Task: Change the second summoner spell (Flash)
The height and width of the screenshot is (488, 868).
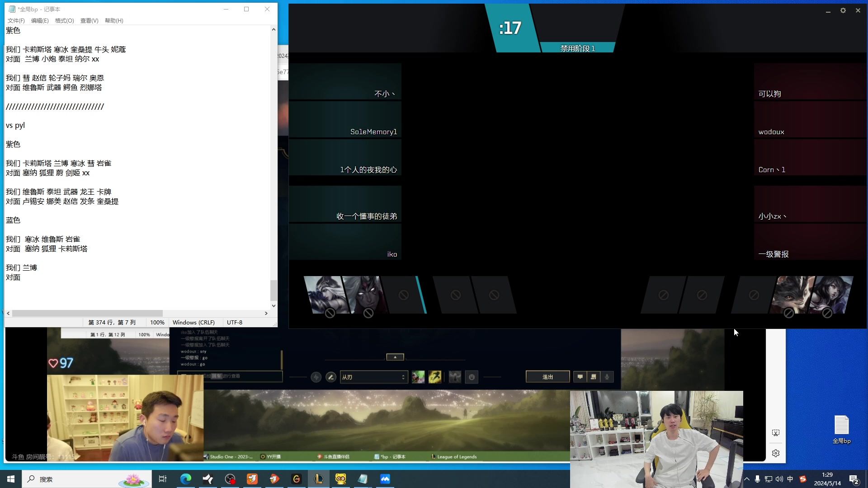Action: pyautogui.click(x=435, y=377)
